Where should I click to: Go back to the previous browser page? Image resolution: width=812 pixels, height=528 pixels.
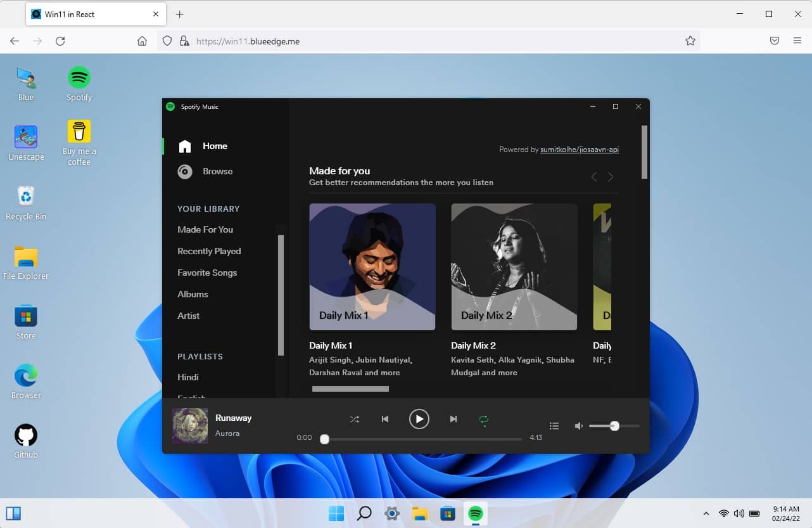coord(15,41)
